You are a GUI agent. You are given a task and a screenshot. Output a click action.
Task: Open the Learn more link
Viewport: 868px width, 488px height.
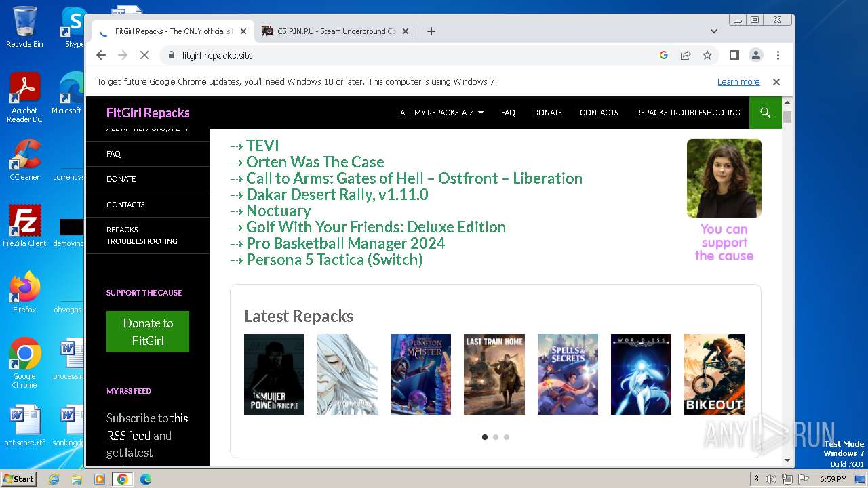coord(738,82)
